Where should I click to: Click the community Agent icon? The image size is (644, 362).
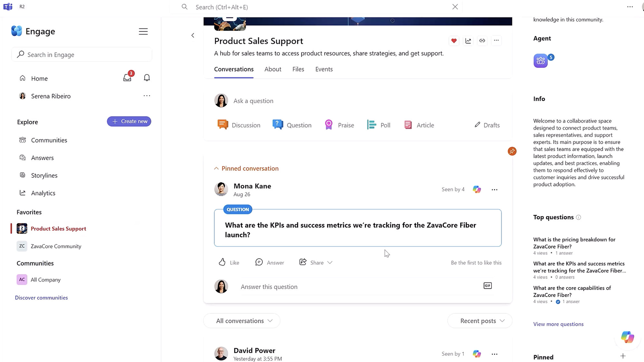click(x=541, y=61)
